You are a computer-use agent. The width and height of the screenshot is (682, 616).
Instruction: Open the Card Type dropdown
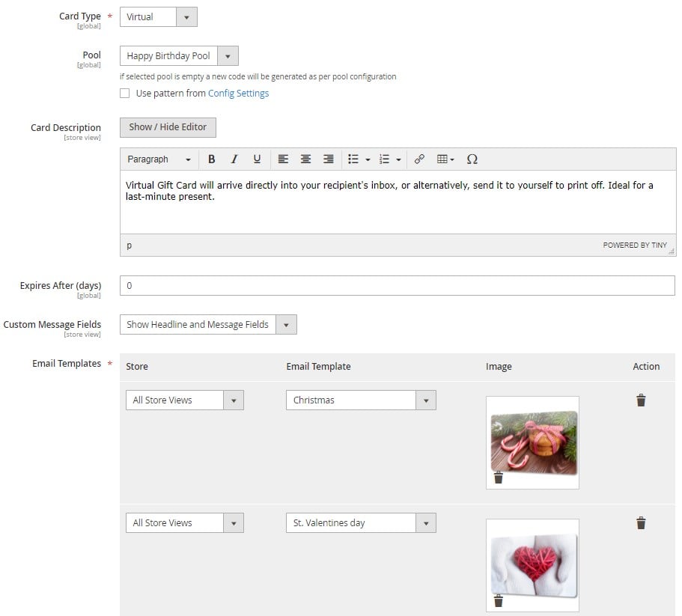[x=158, y=17]
